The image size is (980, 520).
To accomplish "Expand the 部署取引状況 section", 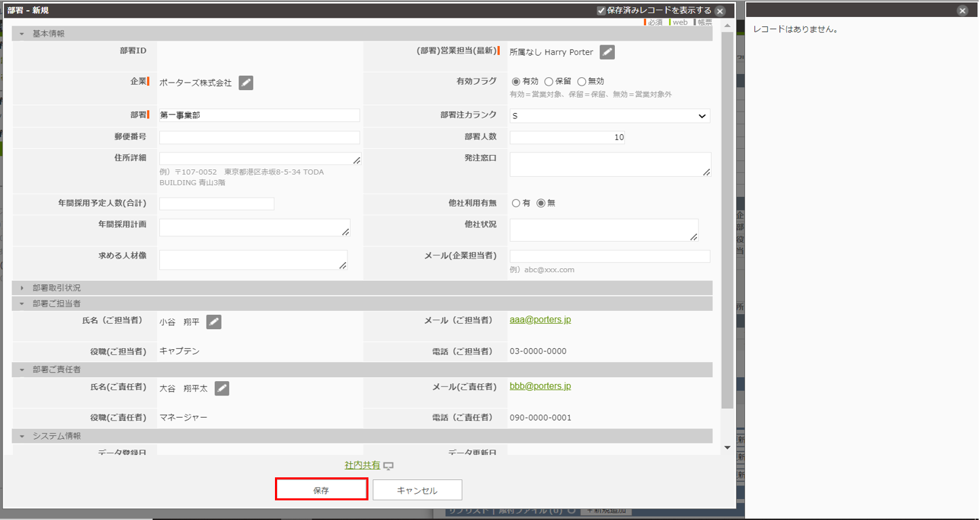I will [22, 288].
